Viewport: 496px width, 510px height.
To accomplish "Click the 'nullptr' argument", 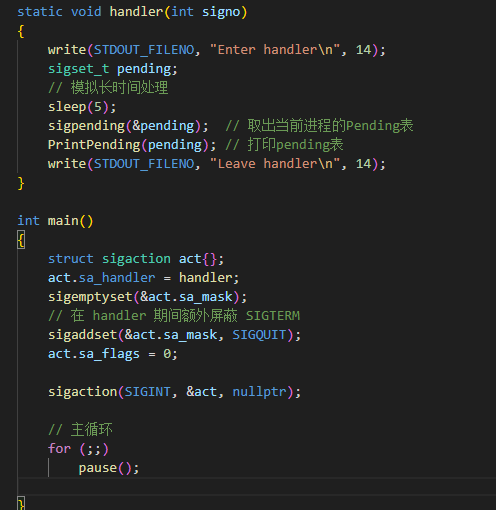I will [x=259, y=392].
